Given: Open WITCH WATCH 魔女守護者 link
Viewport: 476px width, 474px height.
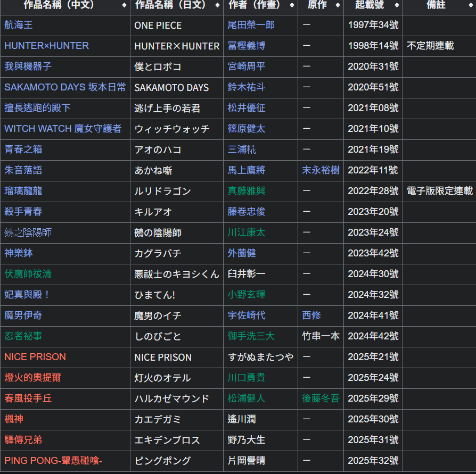Looking at the screenshot, I should 63,129.
